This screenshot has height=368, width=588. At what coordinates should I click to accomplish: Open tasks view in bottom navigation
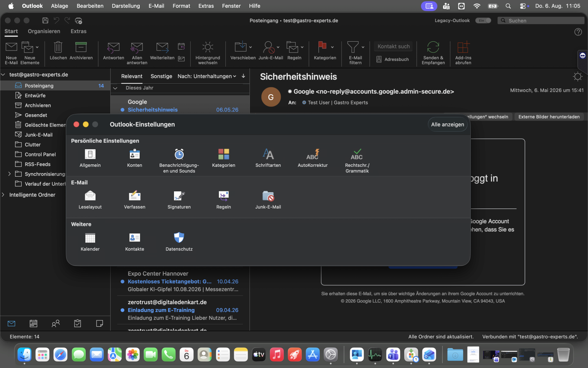(78, 323)
